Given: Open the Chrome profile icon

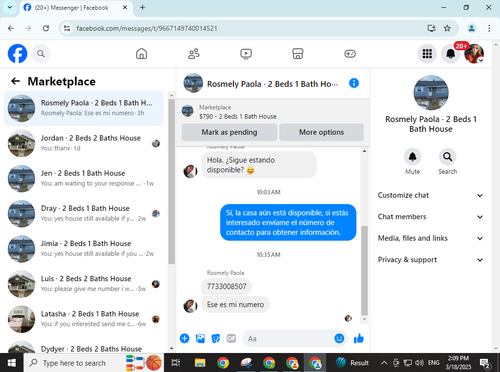Looking at the screenshot, I should 472,28.
